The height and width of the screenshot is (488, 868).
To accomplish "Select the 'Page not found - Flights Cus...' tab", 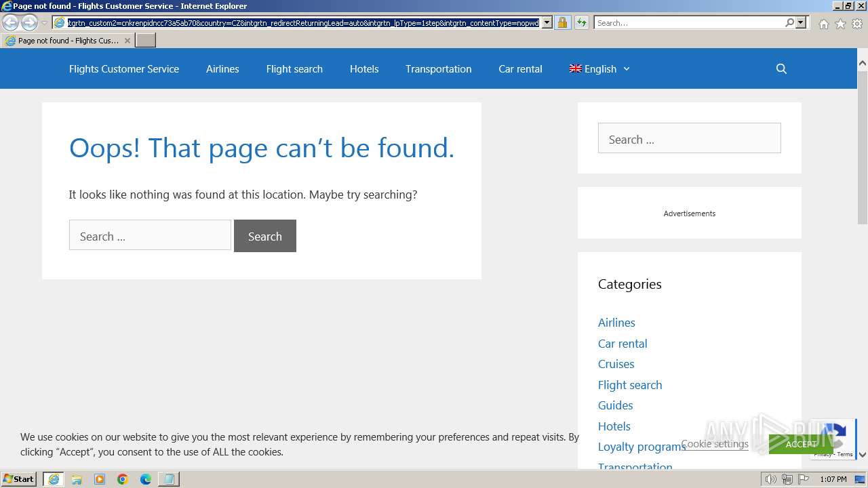I will 68,41.
